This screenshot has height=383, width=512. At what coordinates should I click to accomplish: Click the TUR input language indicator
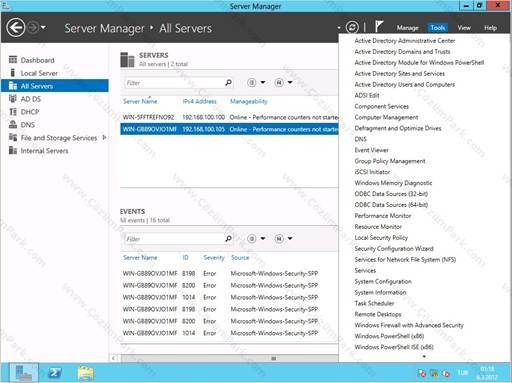(x=463, y=373)
